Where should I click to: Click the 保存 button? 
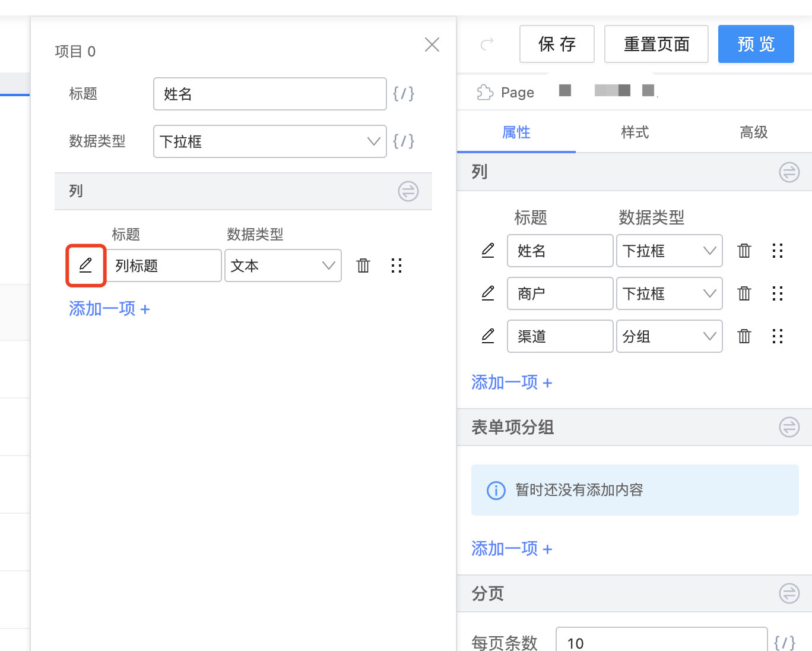pyautogui.click(x=557, y=44)
